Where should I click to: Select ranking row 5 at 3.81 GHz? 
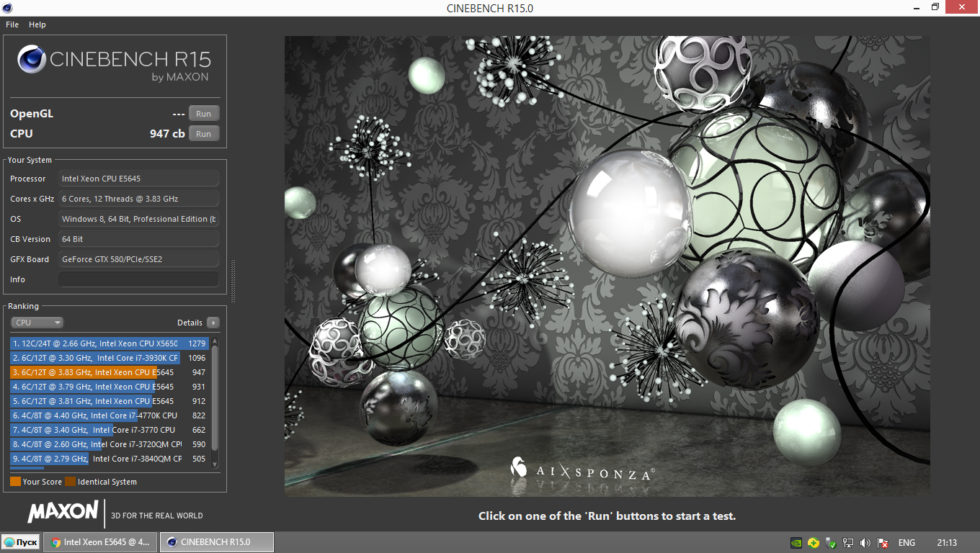110,401
